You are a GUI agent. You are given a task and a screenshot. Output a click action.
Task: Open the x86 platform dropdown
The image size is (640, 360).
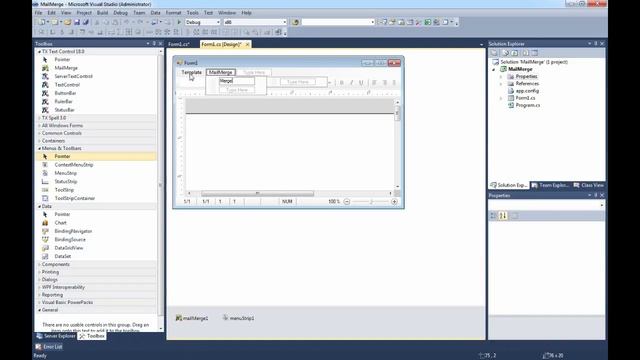tap(284, 22)
